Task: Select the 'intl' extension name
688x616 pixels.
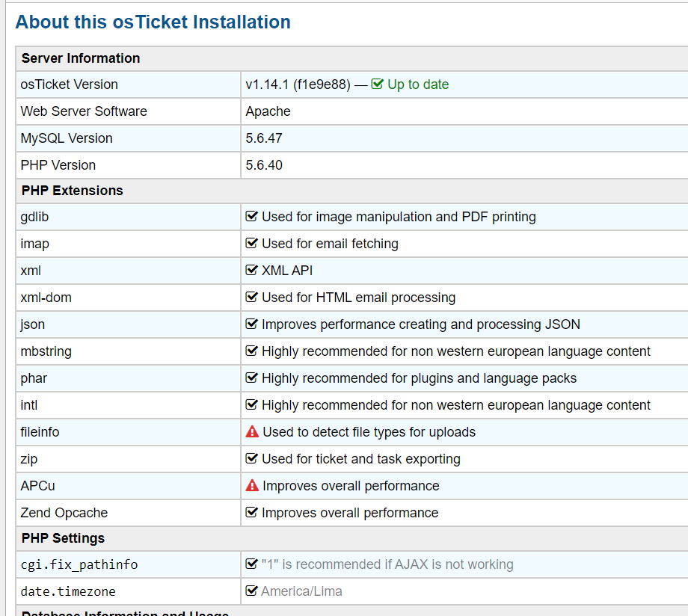Action: coord(29,405)
